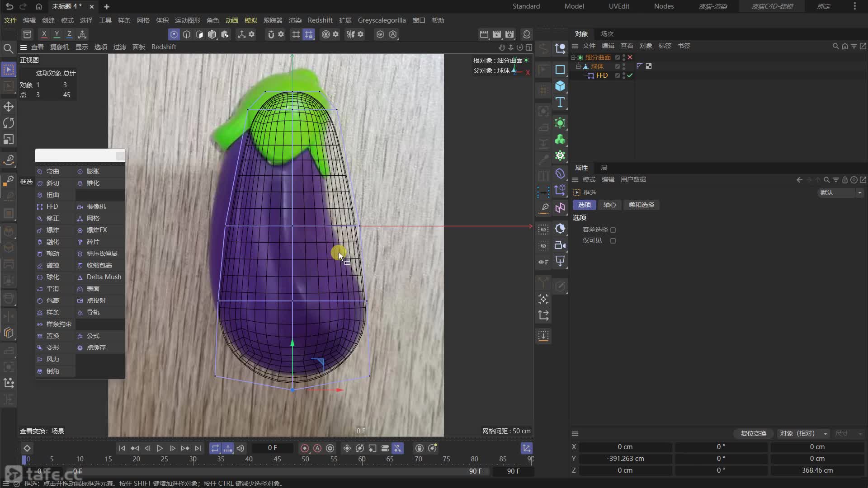Click the rectangle spline icon in right palette

click(x=560, y=70)
